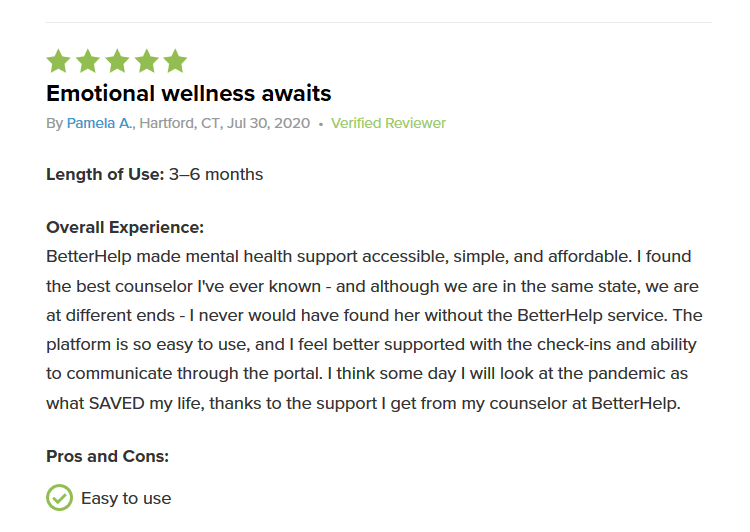Click the review title Emotional wellness awaits
Image resolution: width=750 pixels, height=532 pixels.
(188, 94)
